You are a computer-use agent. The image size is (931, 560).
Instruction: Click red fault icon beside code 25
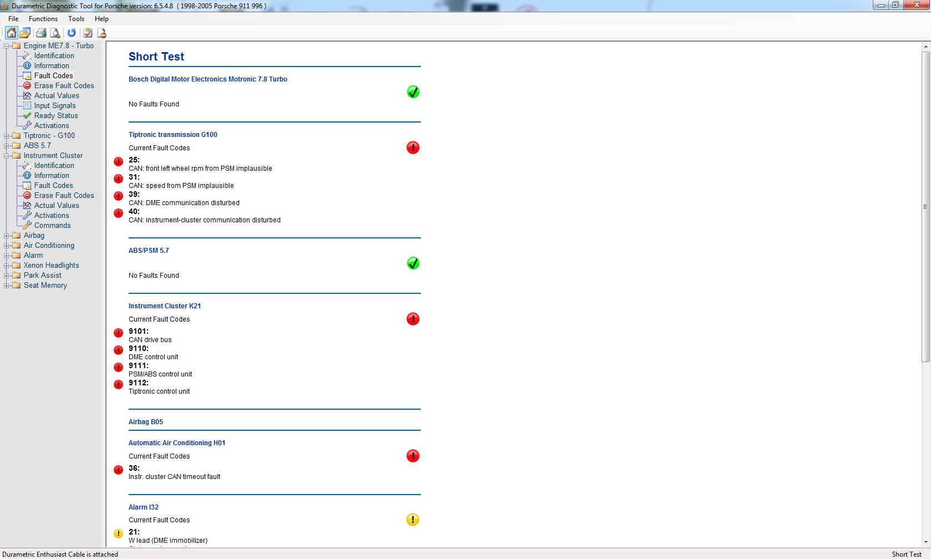tap(119, 161)
